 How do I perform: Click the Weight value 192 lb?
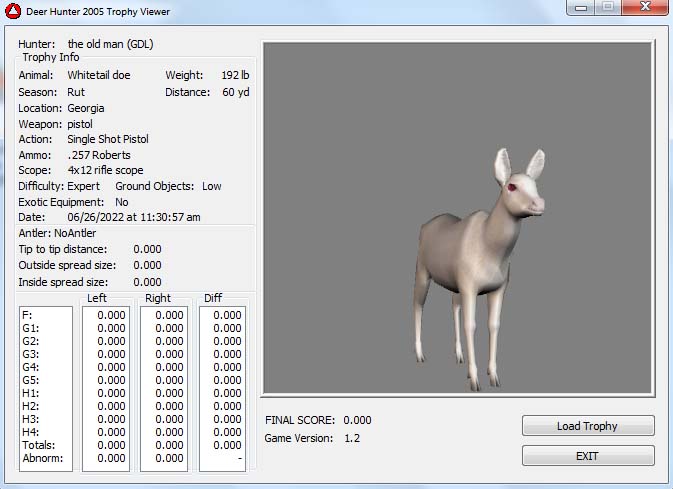[x=235, y=75]
